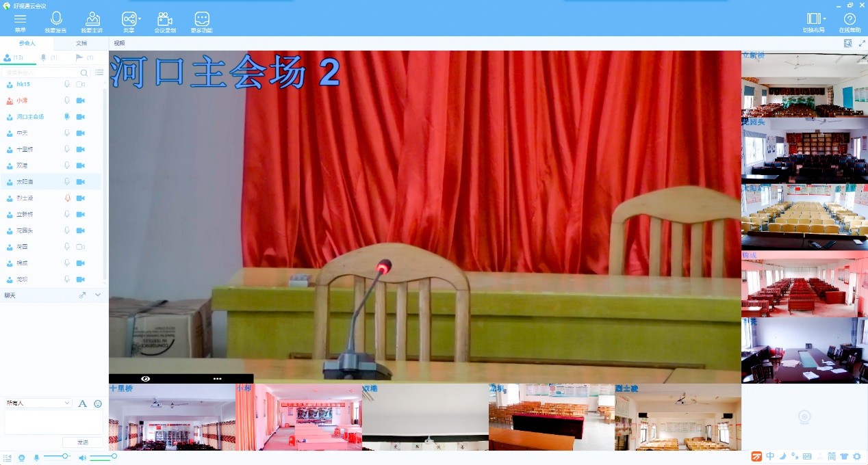Select participant 太阳庙 in the list
The width and height of the screenshot is (868, 465).
coord(25,182)
